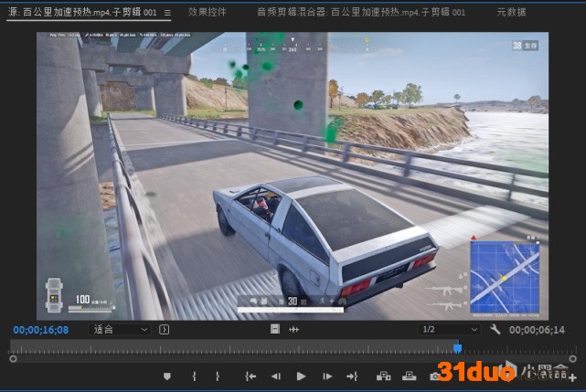Image resolution: width=586 pixels, height=392 pixels.
Task: Toggle Drag Audio Only waveform icon
Action: click(294, 330)
